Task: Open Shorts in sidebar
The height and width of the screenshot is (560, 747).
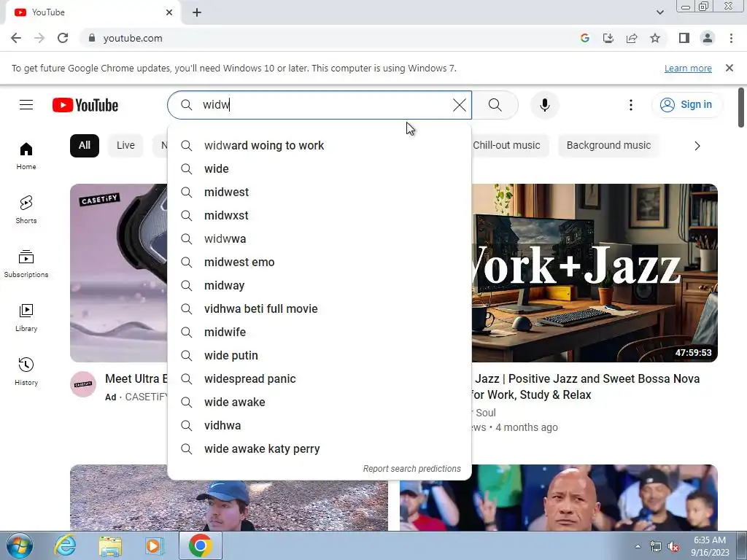Action: tap(26, 209)
